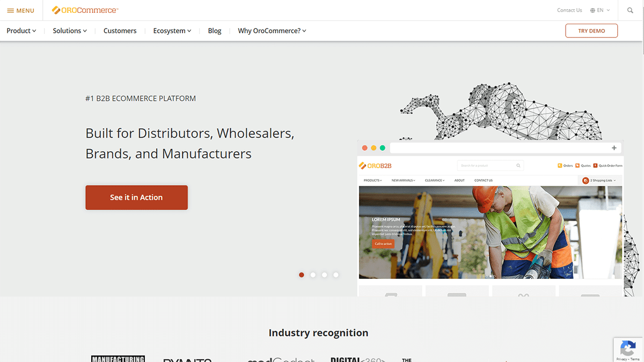The image size is (644, 362).
Task: Expand NEW ARRIVALS menu in mockup
Action: [404, 181]
